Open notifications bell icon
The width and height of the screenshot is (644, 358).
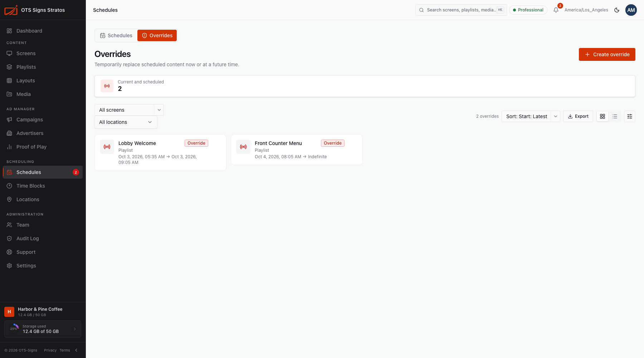coord(556,10)
